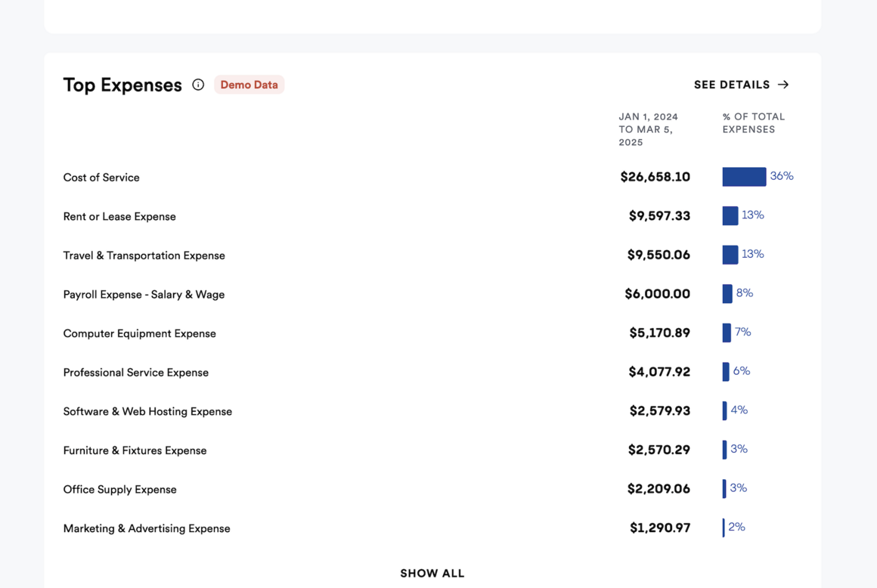Click the Demo Data badge
This screenshot has width=877, height=588.
click(249, 85)
